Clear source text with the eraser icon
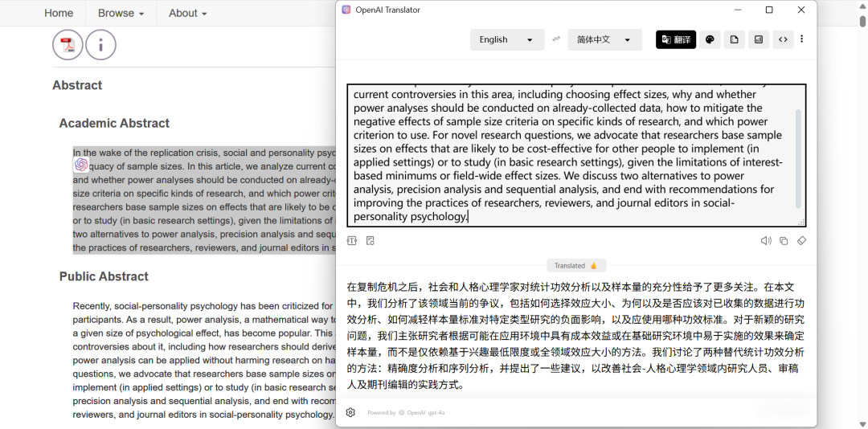 (x=801, y=241)
